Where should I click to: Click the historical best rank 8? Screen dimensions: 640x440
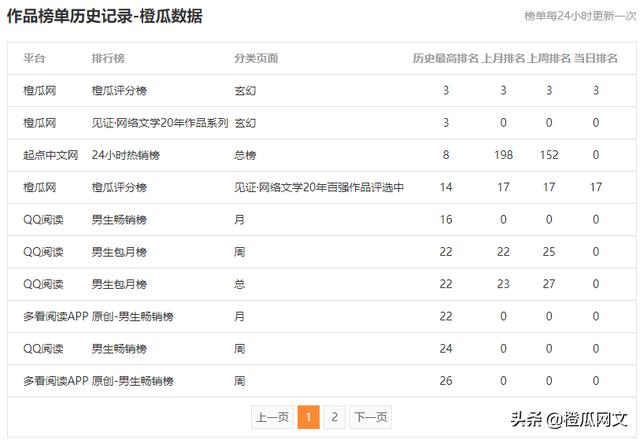[446, 155]
